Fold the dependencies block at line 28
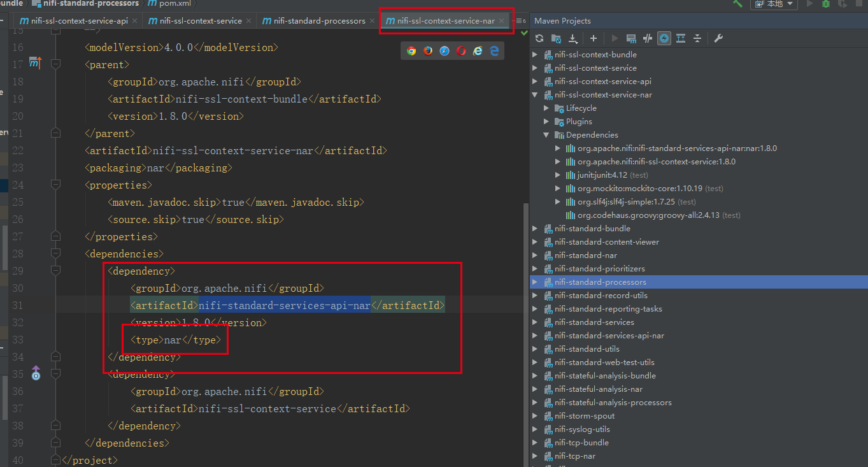This screenshot has width=868, height=467. 55,254
